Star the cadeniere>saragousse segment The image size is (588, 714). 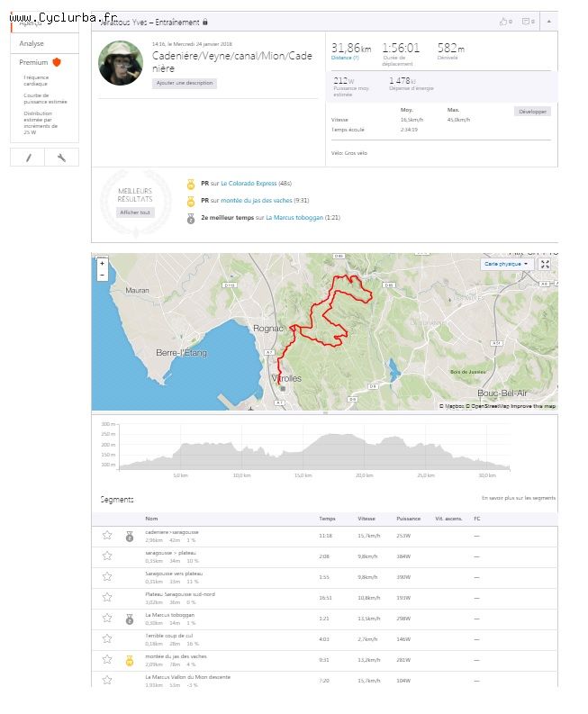107,535
